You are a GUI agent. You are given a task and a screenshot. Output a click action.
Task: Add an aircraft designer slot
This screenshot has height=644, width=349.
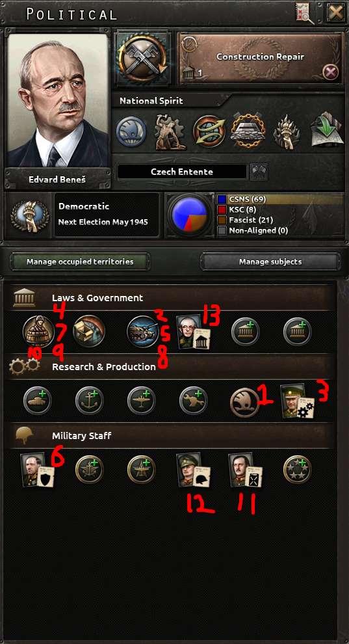[x=142, y=399]
